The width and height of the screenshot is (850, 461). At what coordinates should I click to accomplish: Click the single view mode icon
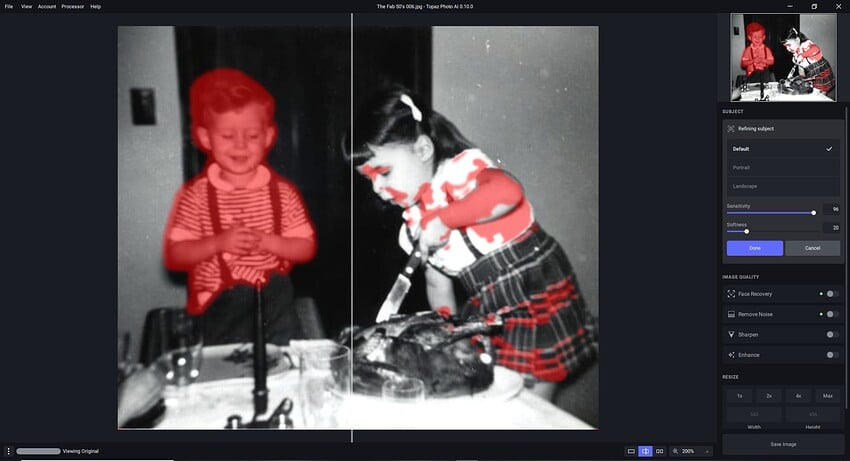point(631,452)
